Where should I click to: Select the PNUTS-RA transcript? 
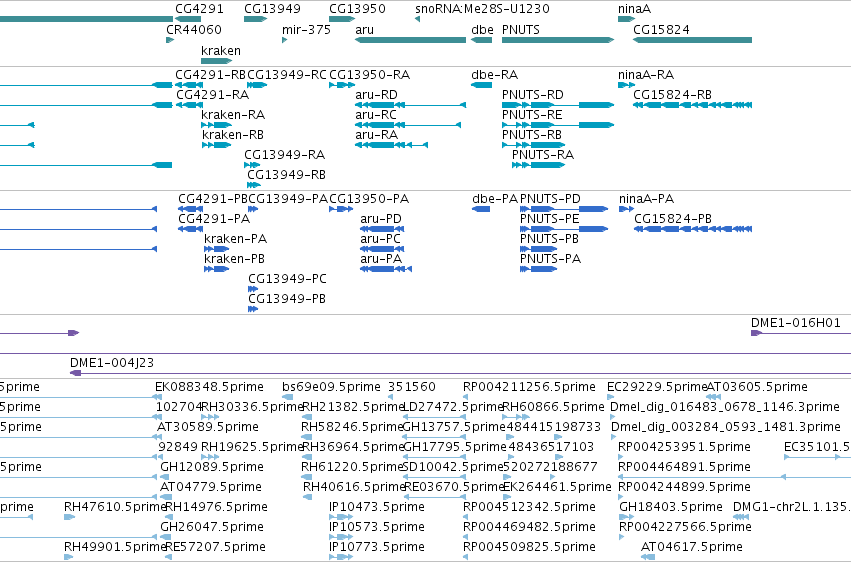pos(538,165)
